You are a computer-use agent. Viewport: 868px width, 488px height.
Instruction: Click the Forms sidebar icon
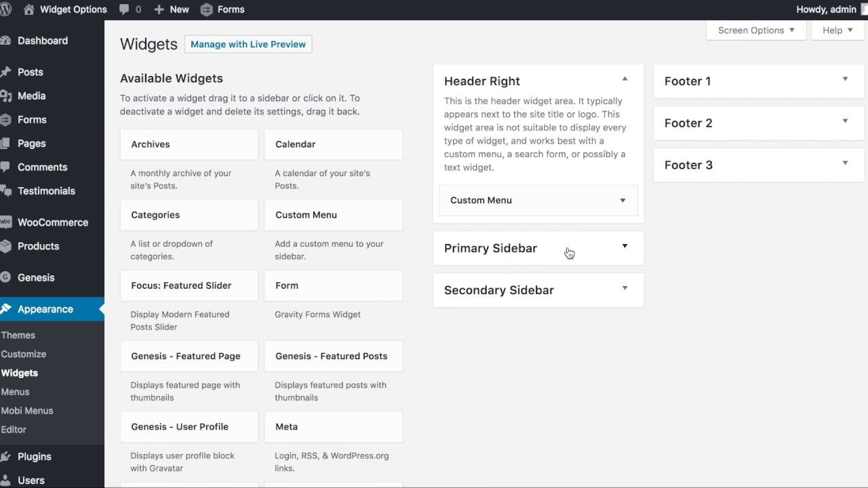pyautogui.click(x=5, y=119)
